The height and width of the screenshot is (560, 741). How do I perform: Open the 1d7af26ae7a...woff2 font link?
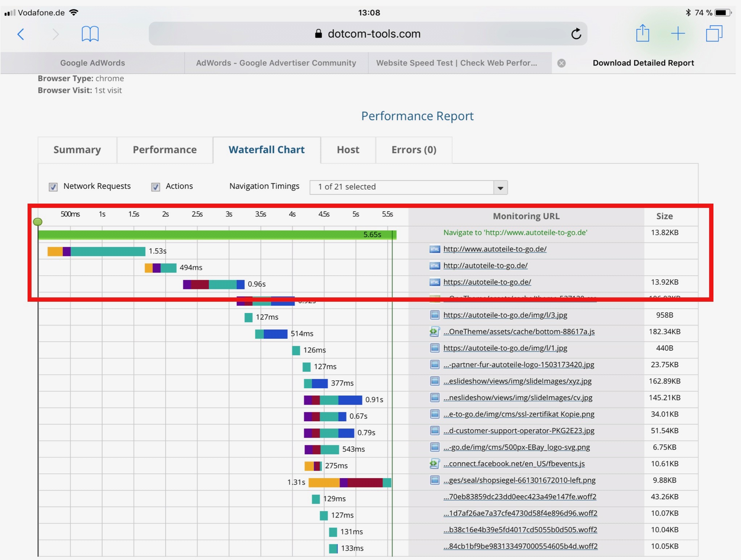tap(520, 513)
